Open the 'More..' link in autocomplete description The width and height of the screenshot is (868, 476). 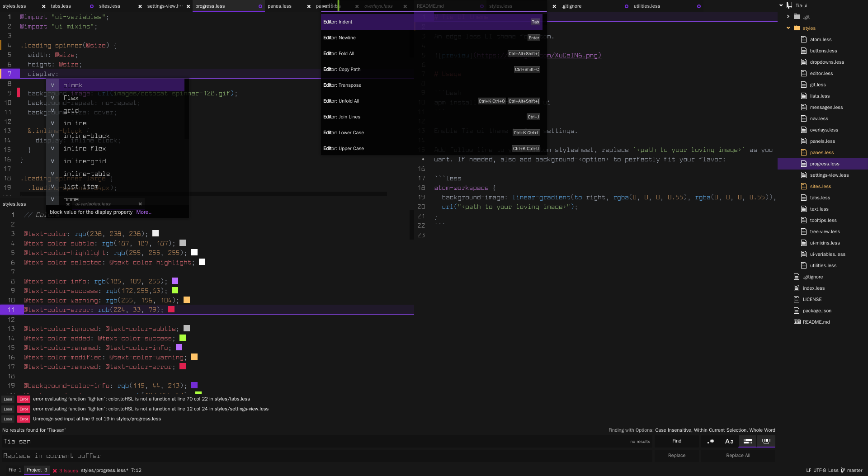(x=144, y=212)
